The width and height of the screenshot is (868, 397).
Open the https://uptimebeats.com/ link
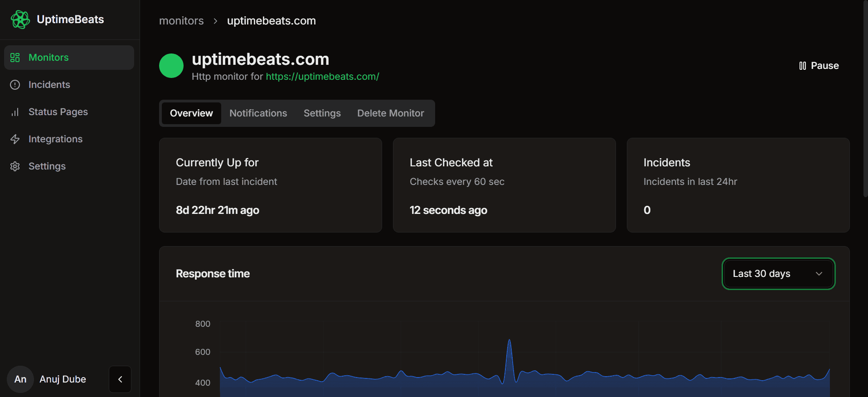322,77
